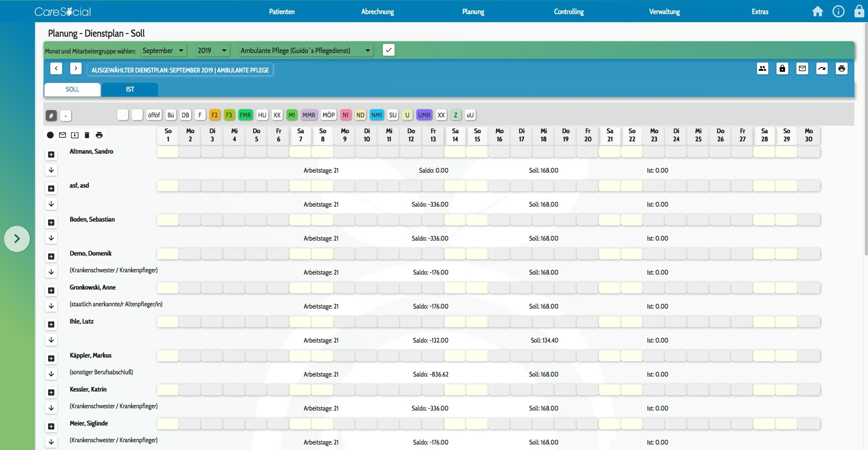This screenshot has width=868, height=450.
Task: Click Altmann's cell for Sunday 1
Action: (168, 152)
